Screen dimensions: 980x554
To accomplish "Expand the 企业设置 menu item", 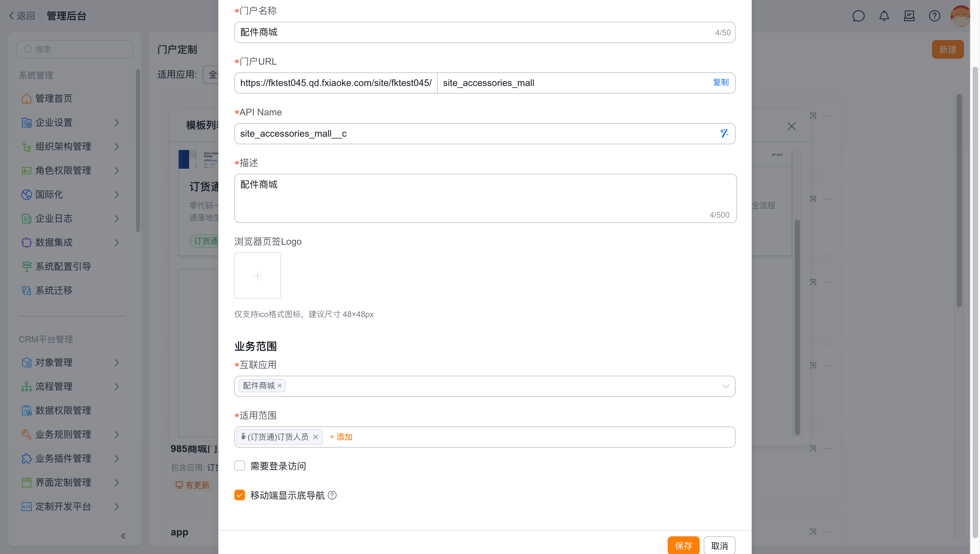I will coord(71,123).
